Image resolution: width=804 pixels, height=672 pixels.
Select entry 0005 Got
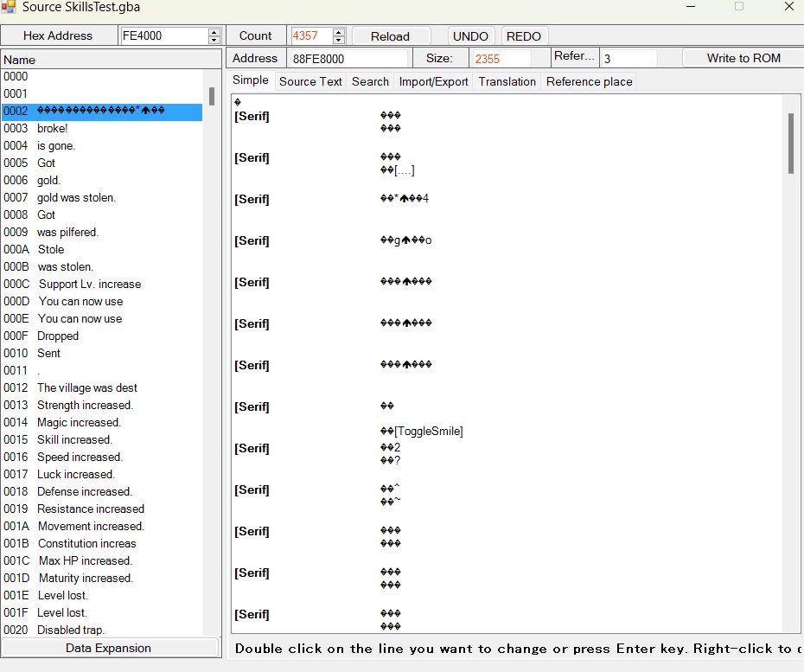pos(102,163)
